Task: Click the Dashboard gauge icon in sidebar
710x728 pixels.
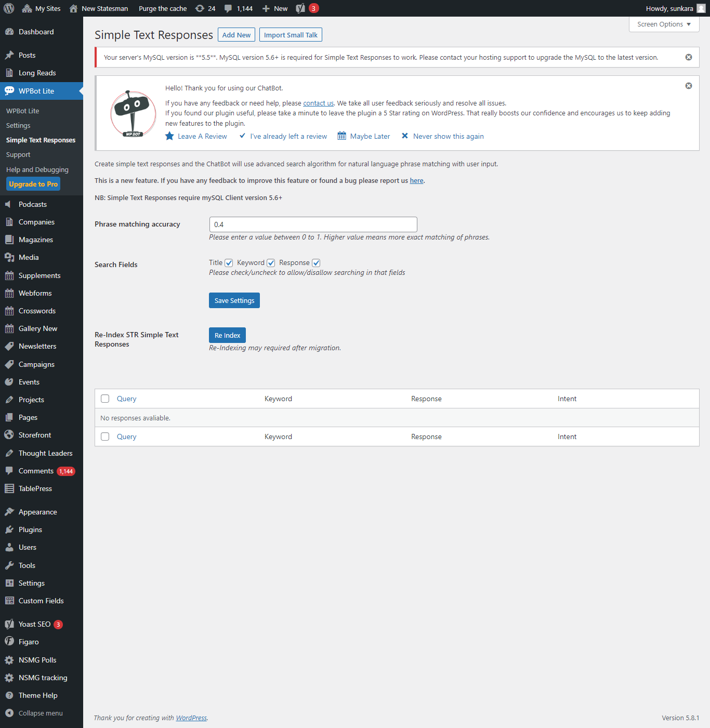Action: click(9, 32)
